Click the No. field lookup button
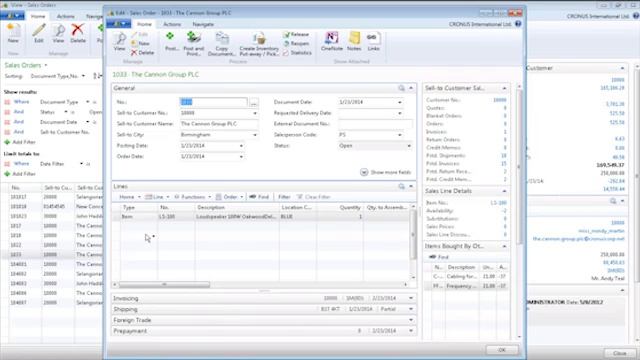The image size is (640, 360). click(x=253, y=102)
